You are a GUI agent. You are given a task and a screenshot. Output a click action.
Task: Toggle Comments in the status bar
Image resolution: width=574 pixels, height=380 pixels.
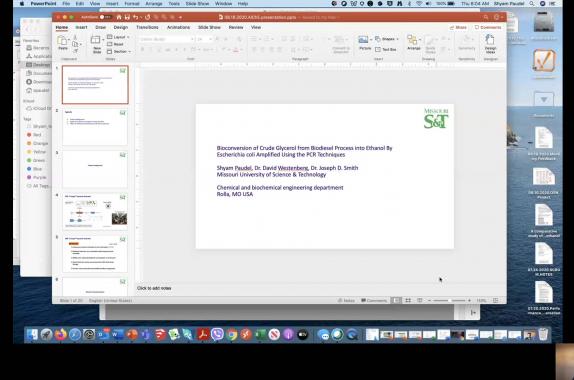(x=374, y=300)
